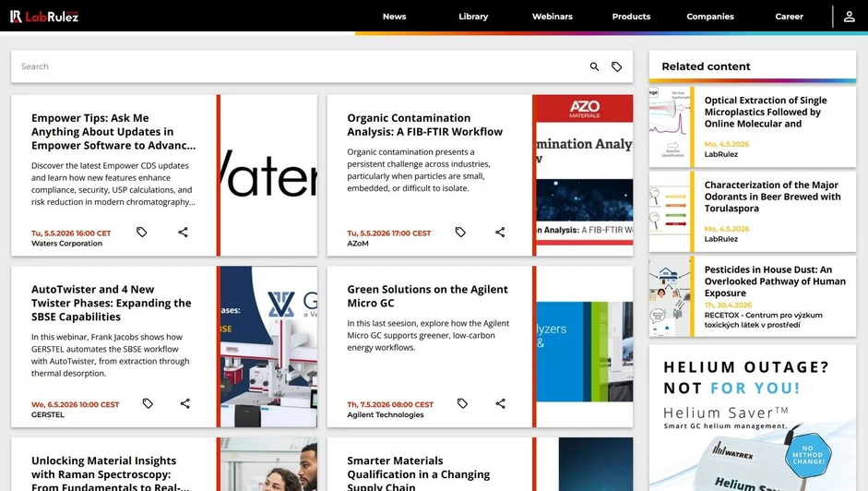Click the beer odorants article thumbnail
868x491 pixels.
[x=670, y=211]
